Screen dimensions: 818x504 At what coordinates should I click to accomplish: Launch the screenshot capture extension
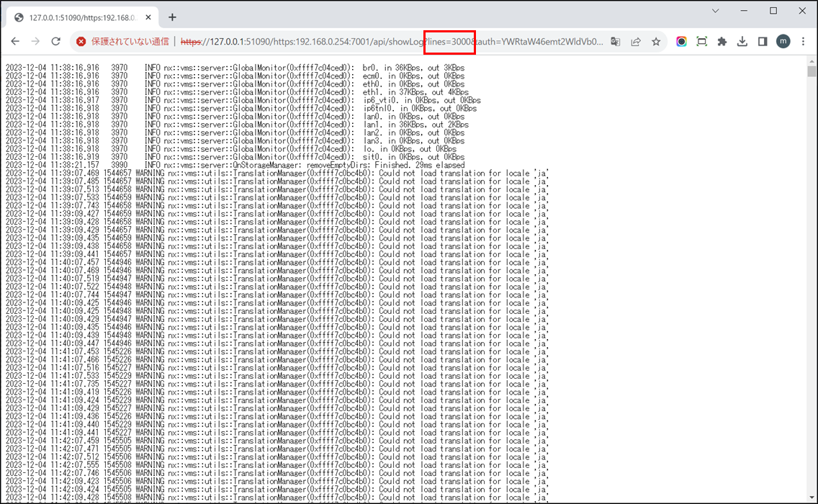click(701, 42)
